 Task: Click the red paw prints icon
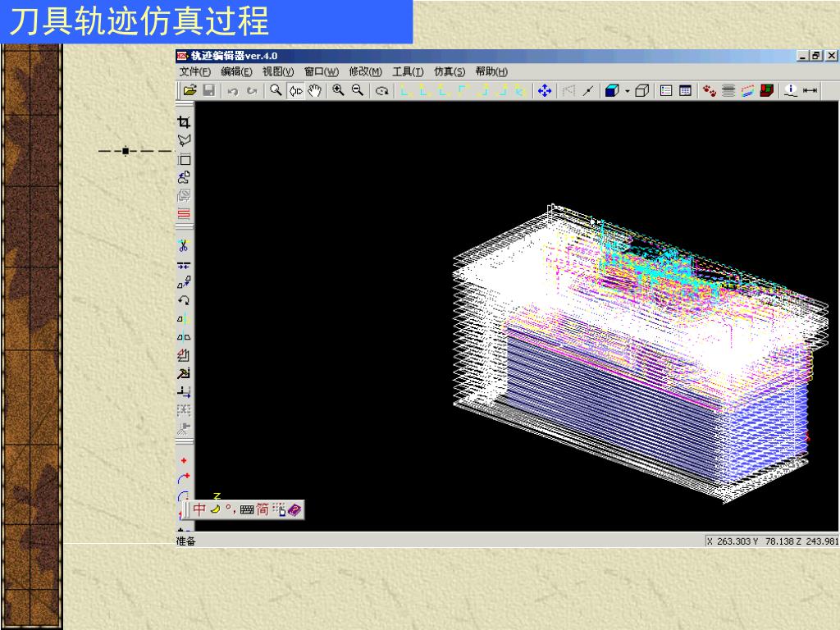coord(710,91)
